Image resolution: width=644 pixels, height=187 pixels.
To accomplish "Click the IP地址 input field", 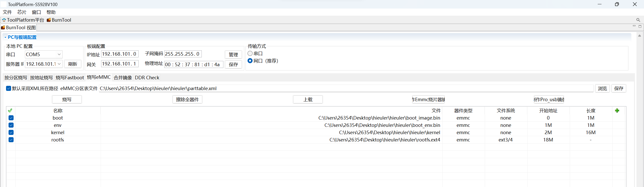I will (x=119, y=54).
